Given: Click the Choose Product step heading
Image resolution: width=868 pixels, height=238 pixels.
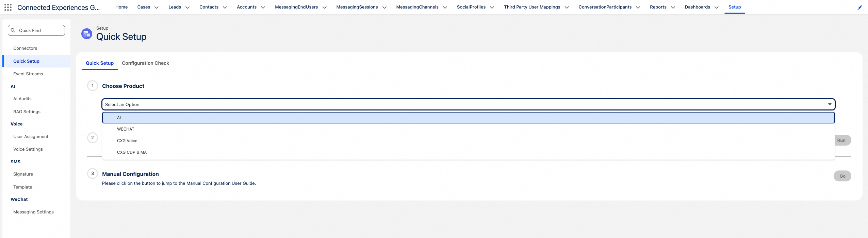Looking at the screenshot, I should coord(123,86).
